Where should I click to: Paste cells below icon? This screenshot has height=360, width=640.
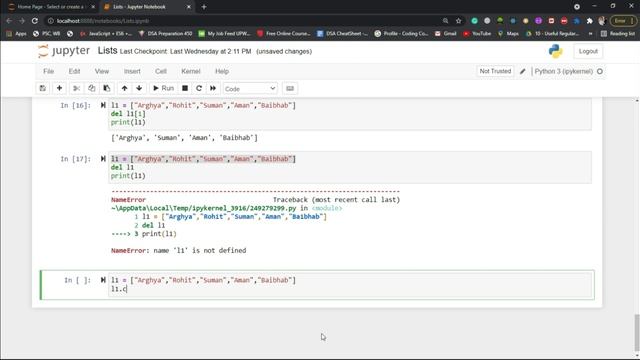[x=107, y=88]
